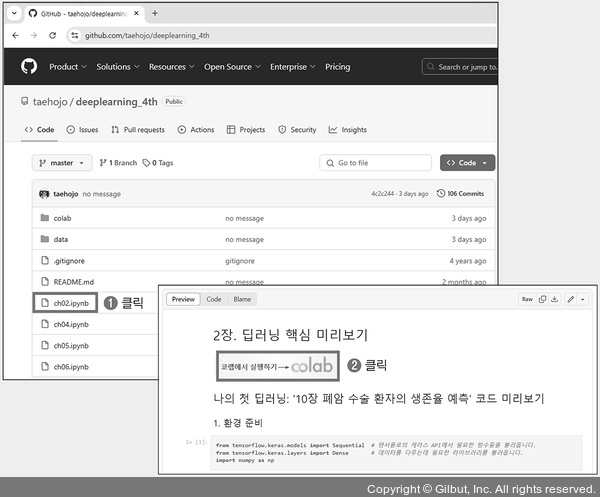The image size is (600, 497).
Task: Go back using browser back arrow
Action: pyautogui.click(x=16, y=35)
